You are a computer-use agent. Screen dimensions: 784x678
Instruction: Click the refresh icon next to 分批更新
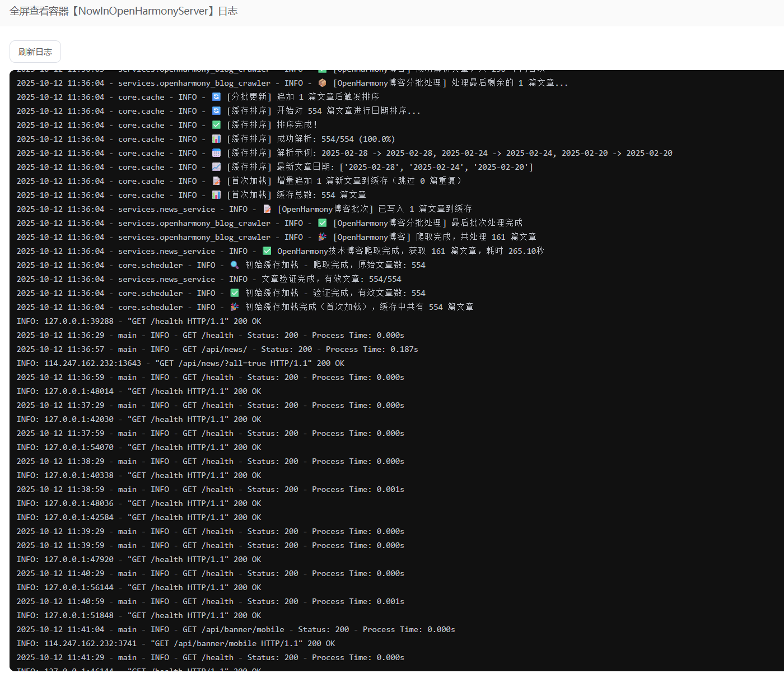coord(216,97)
